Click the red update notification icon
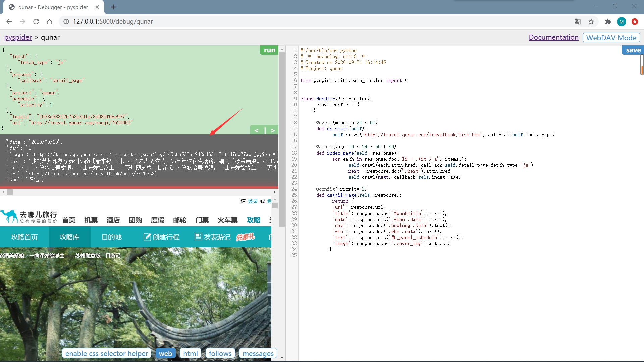Image resolution: width=644 pixels, height=362 pixels. [635, 22]
